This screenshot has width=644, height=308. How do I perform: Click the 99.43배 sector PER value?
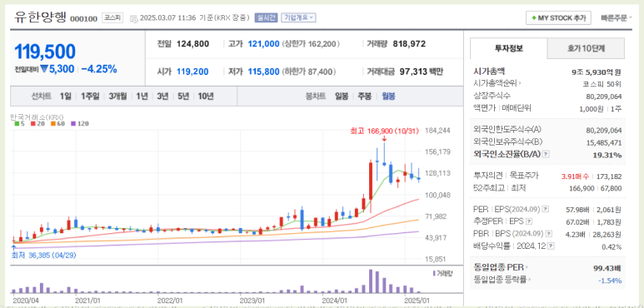607,268
